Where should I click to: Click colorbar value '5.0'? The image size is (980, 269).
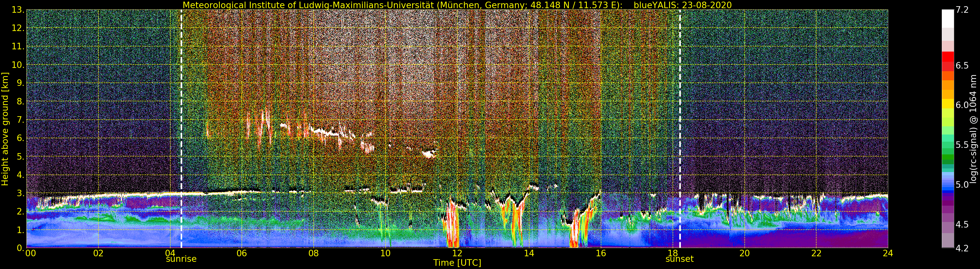tap(962, 184)
